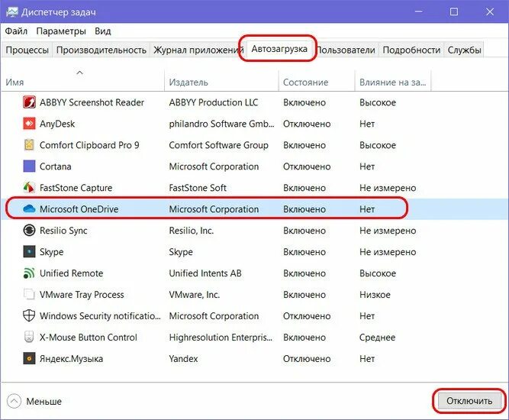Switch to the Процессы tab
The height and width of the screenshot is (420, 509).
coord(27,50)
